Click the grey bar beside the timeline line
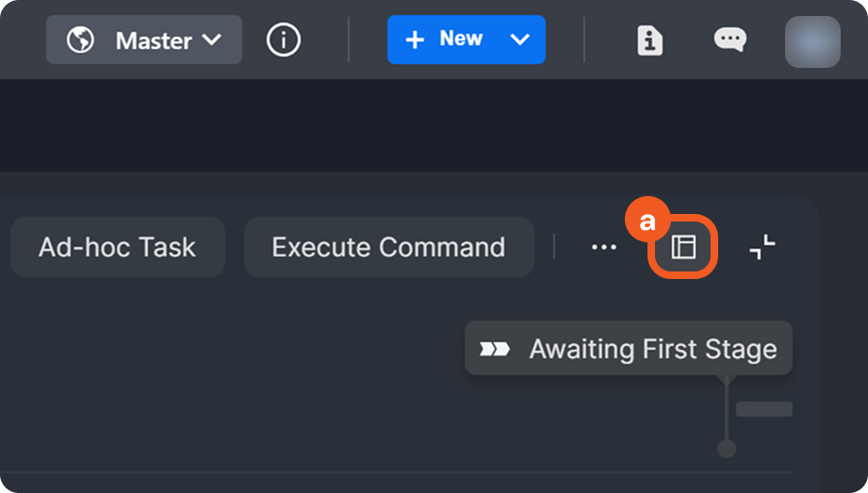 (x=763, y=409)
